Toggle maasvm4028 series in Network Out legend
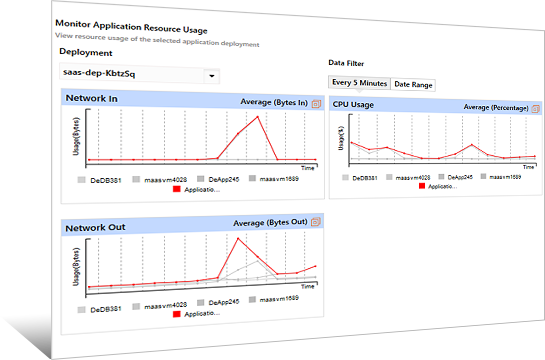 tap(160, 306)
